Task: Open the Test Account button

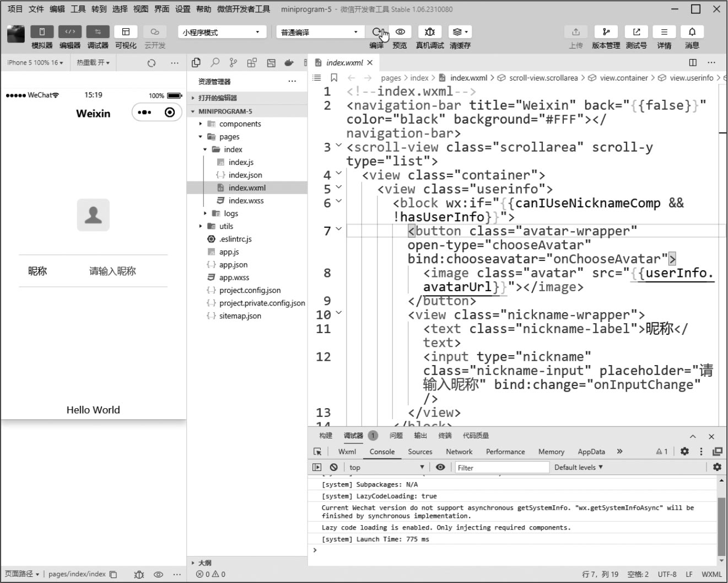Action: 637,32
